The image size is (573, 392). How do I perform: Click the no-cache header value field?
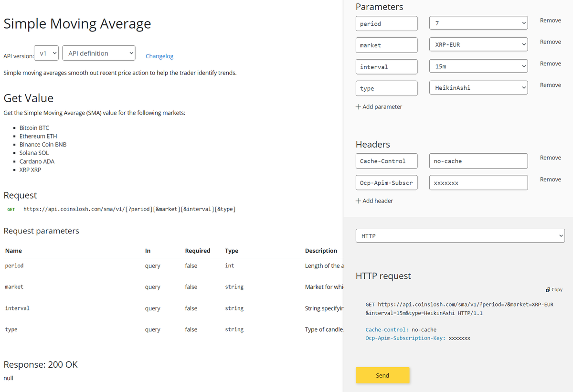478,161
